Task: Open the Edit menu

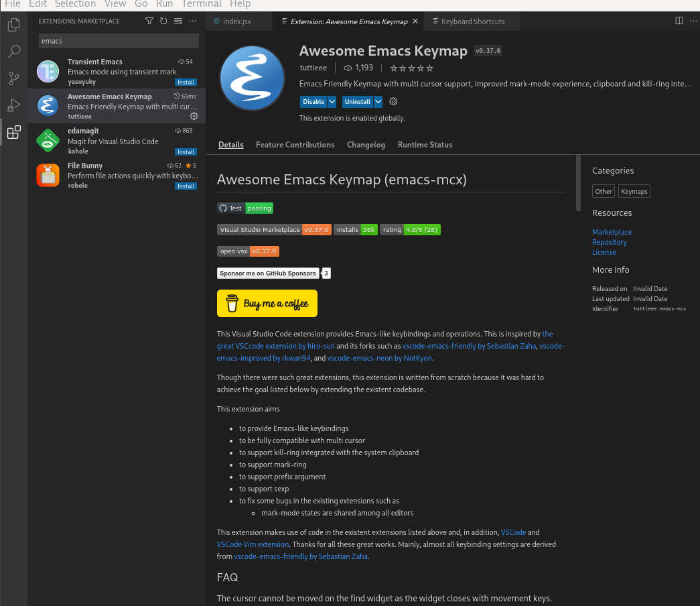Action: click(38, 4)
